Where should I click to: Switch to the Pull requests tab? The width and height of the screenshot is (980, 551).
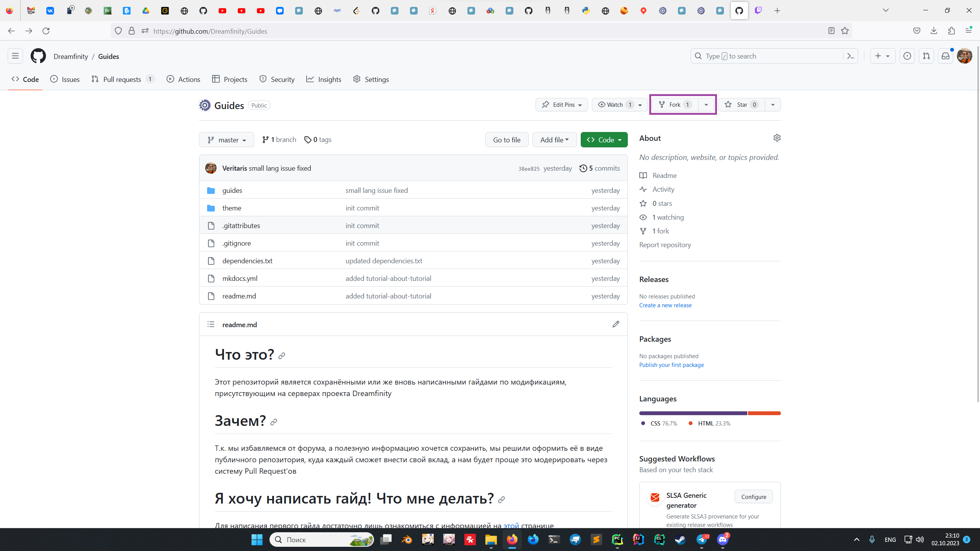click(x=122, y=80)
